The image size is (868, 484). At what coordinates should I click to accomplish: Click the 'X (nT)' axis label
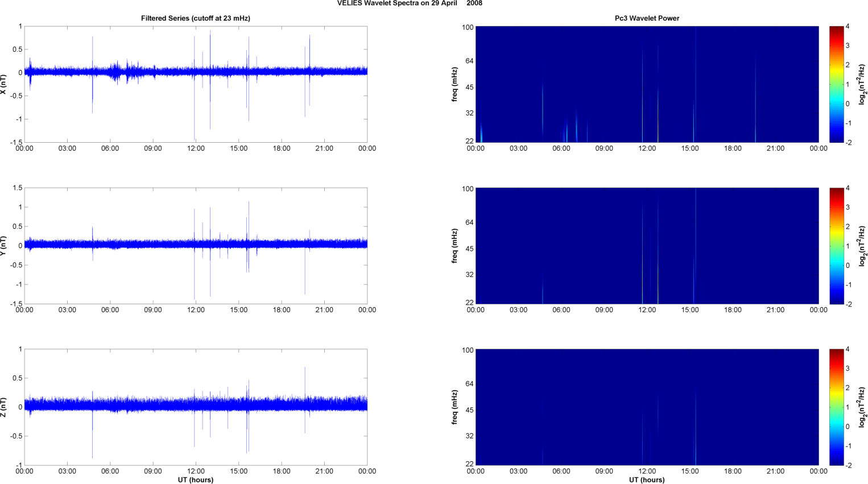(4, 84)
